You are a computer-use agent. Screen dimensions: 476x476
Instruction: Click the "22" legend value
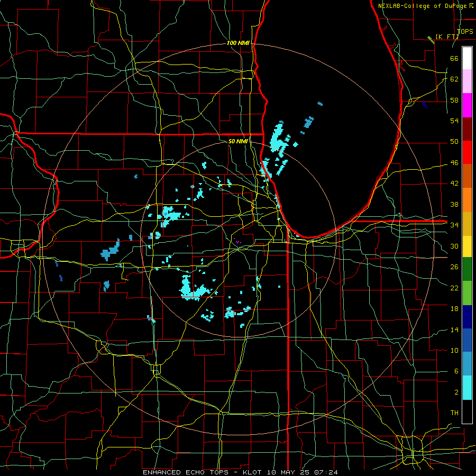454,288
